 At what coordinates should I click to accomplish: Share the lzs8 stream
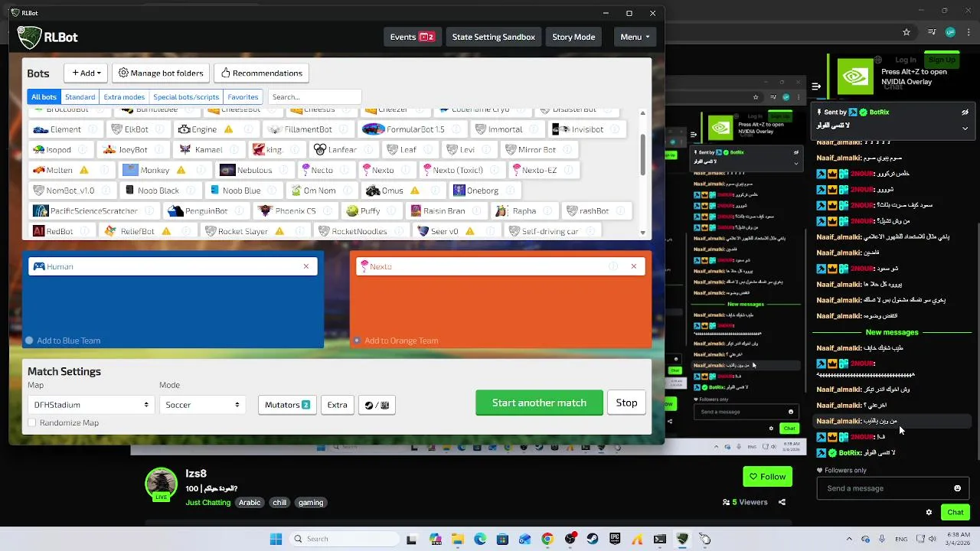[x=782, y=502]
